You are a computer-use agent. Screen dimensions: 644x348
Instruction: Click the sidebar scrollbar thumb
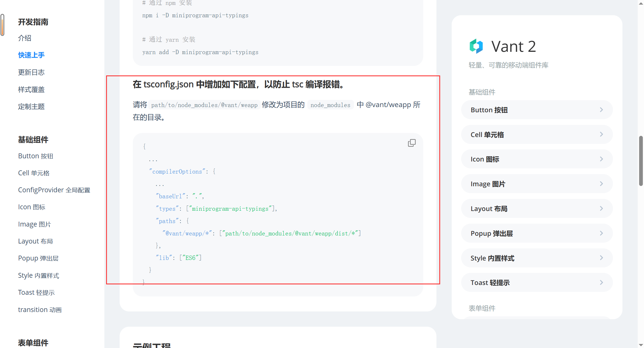2,25
